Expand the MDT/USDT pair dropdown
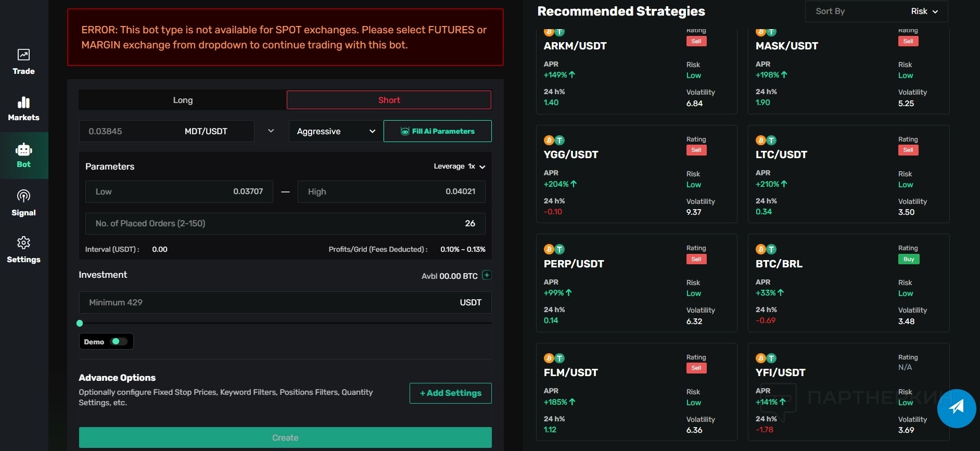 [x=271, y=131]
